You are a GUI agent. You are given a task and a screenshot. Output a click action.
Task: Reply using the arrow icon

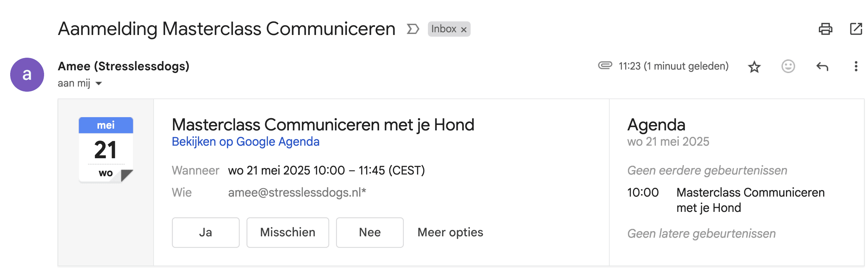pyautogui.click(x=822, y=67)
